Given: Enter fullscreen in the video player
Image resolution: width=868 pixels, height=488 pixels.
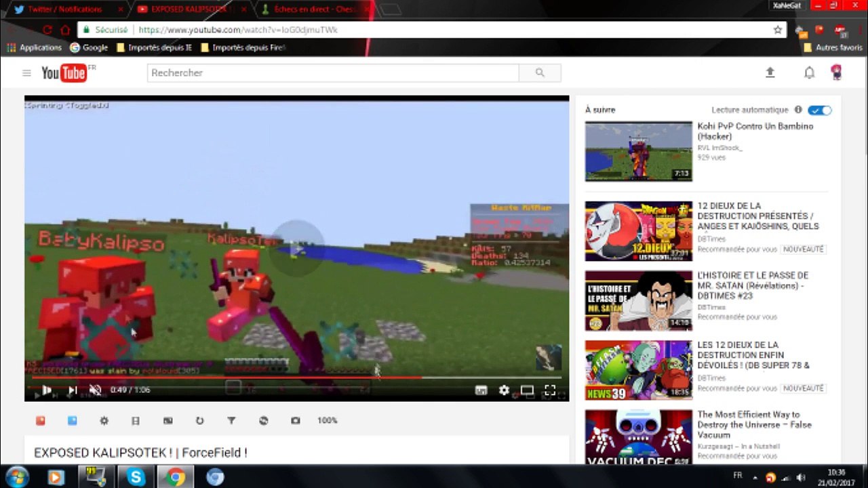Looking at the screenshot, I should click(550, 390).
